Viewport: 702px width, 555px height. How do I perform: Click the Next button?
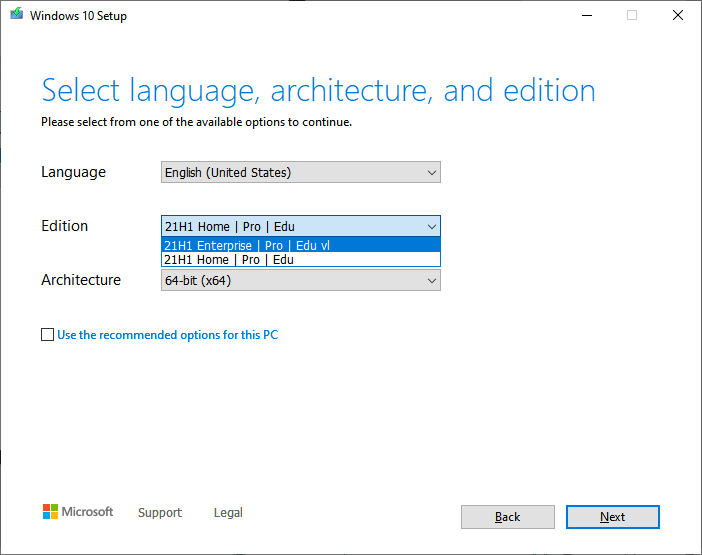(612, 517)
